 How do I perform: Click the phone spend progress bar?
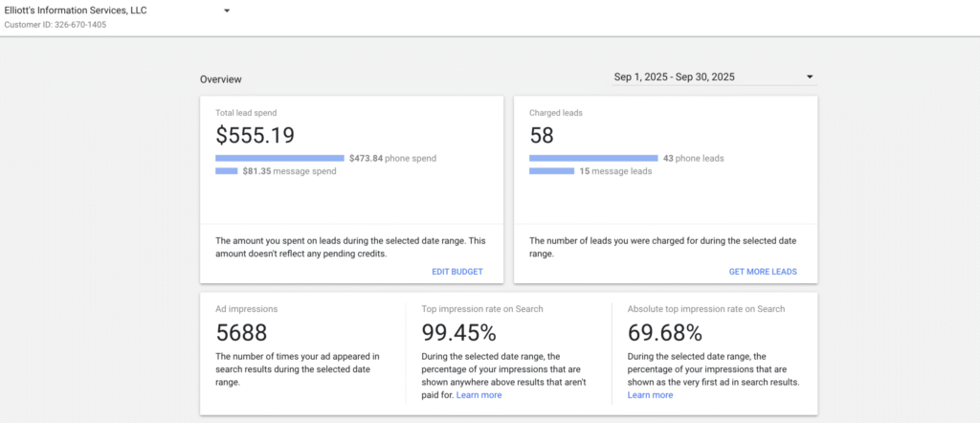point(280,158)
